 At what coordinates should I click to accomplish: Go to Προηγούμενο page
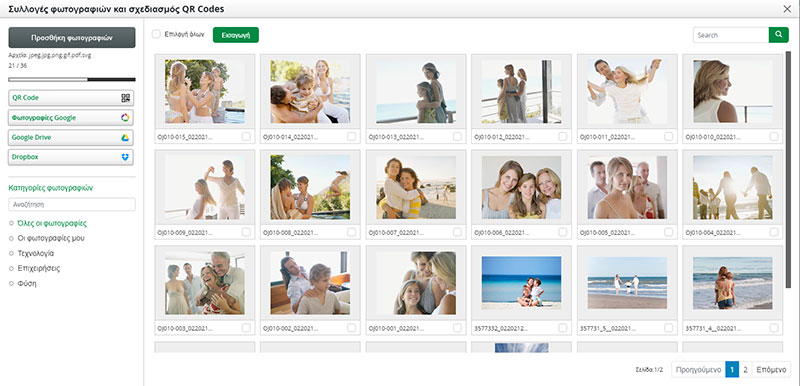(x=698, y=369)
